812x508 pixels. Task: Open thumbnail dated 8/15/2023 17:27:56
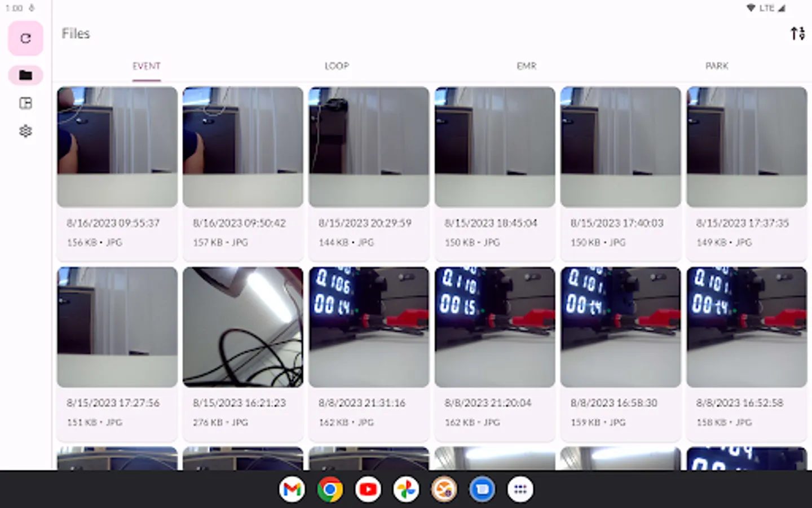pos(117,327)
